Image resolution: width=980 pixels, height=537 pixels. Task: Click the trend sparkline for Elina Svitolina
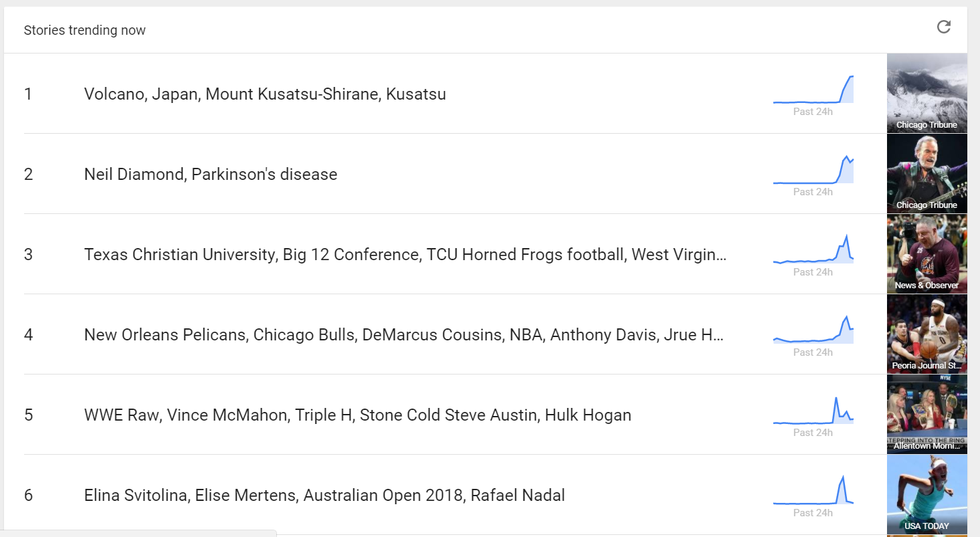point(813,492)
